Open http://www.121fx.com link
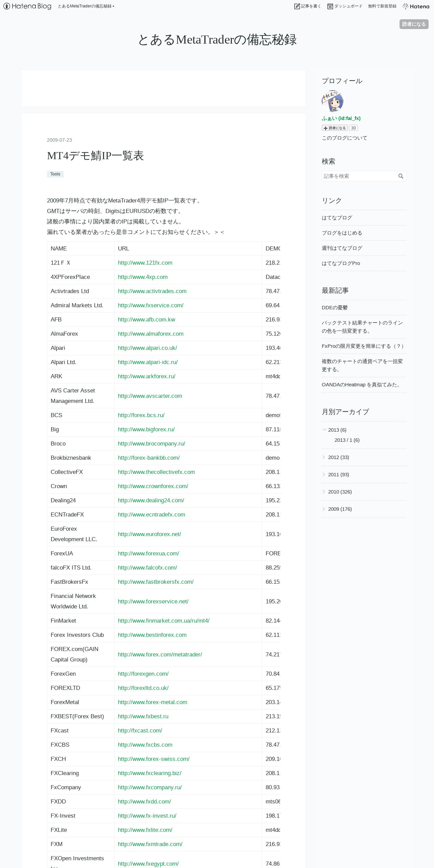434x868 pixels. (145, 263)
